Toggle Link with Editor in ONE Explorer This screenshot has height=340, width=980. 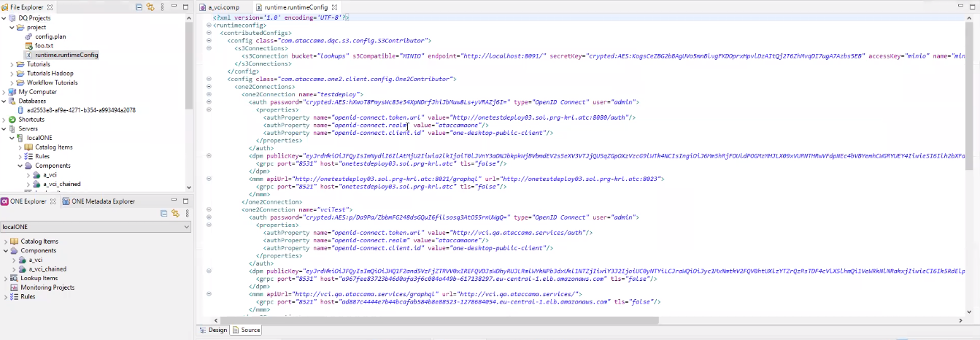175,213
